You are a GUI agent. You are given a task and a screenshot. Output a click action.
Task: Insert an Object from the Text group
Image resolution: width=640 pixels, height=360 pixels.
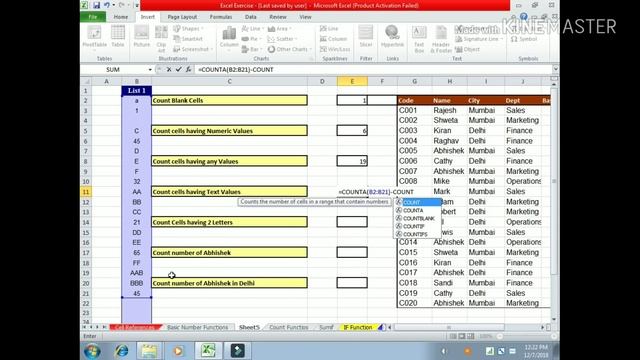coord(468,49)
